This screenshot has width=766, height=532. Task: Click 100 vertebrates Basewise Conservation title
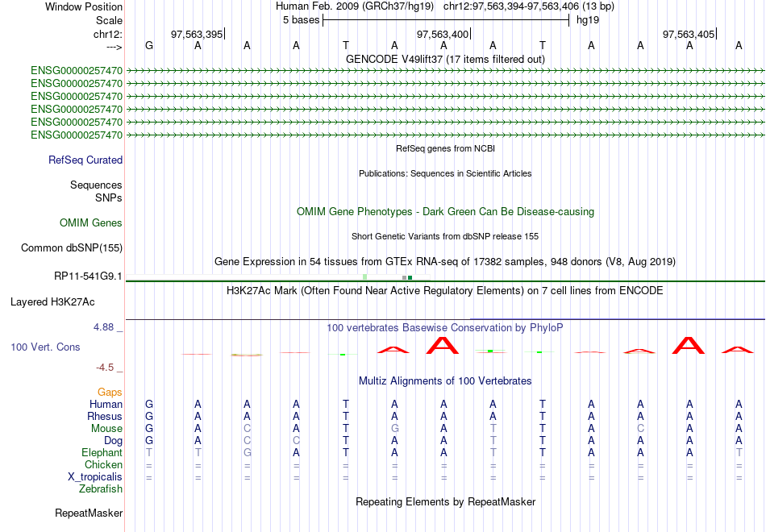(445, 328)
